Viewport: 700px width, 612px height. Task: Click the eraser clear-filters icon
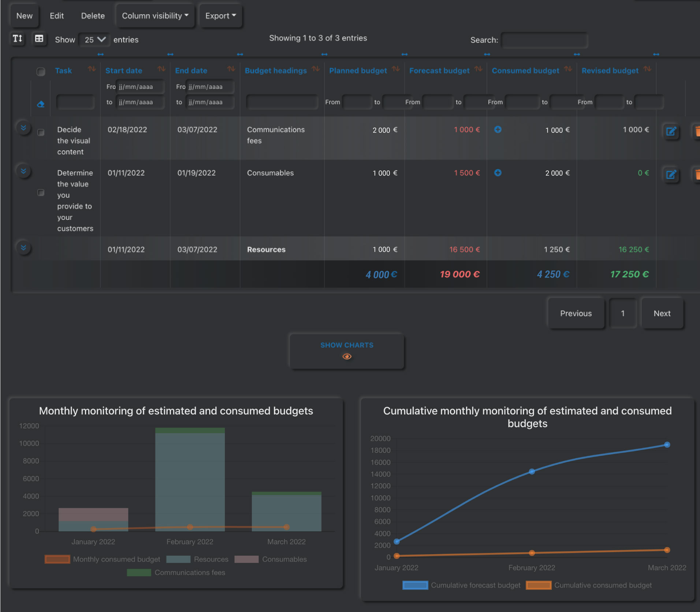pos(41,104)
